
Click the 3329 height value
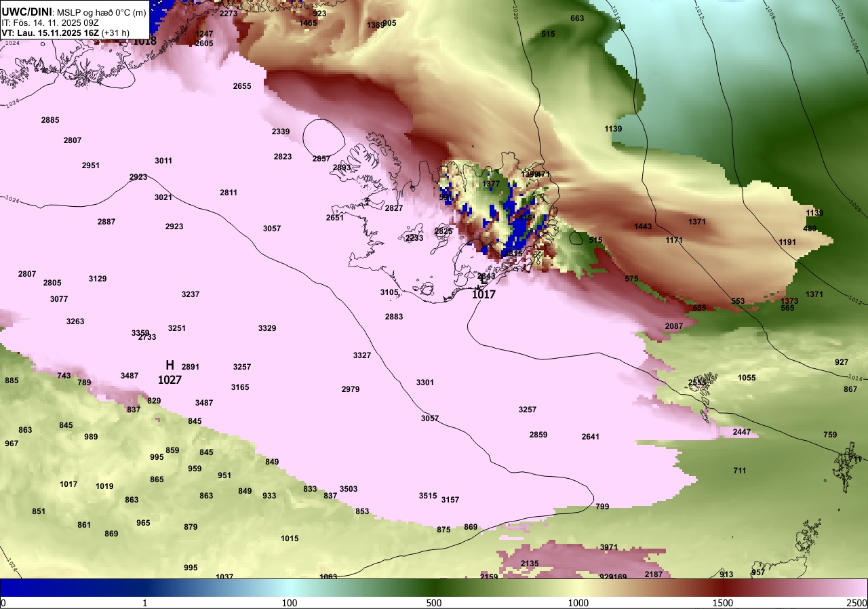coord(267,328)
